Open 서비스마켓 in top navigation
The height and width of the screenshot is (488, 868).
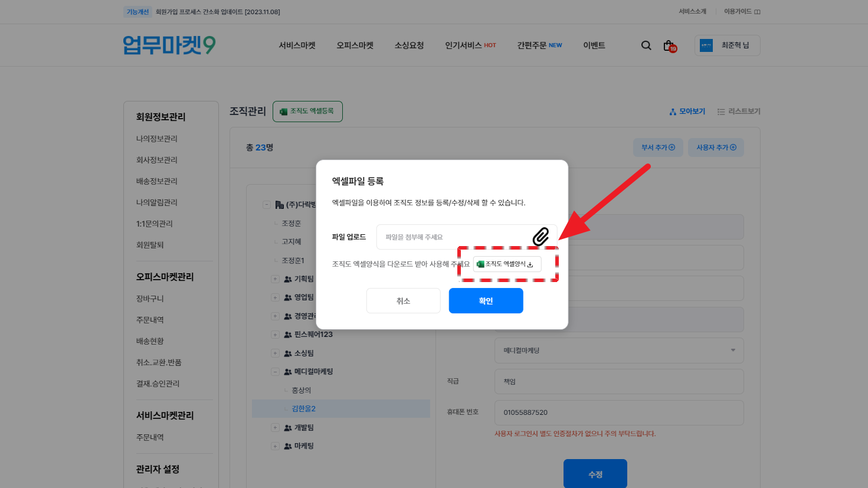pyautogui.click(x=297, y=45)
